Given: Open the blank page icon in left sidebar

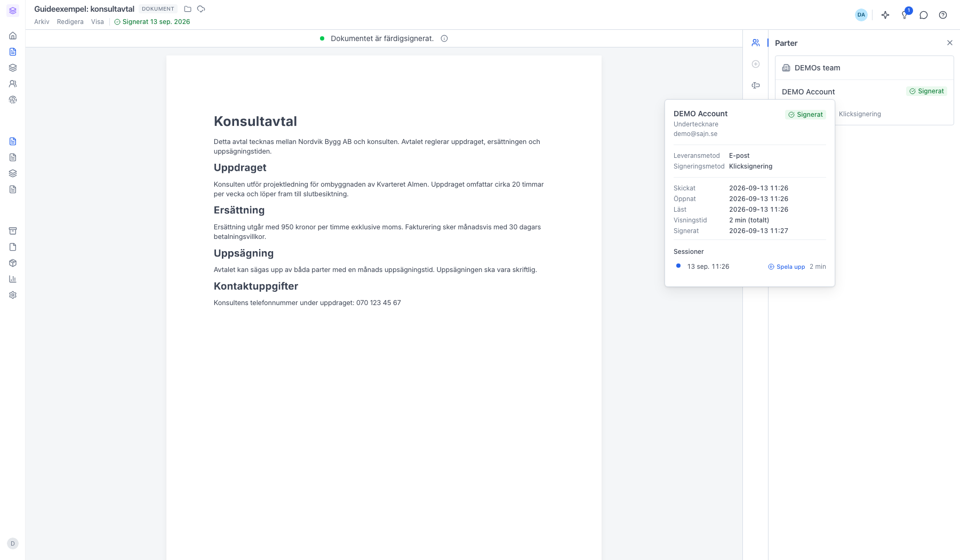Looking at the screenshot, I should coord(13,247).
